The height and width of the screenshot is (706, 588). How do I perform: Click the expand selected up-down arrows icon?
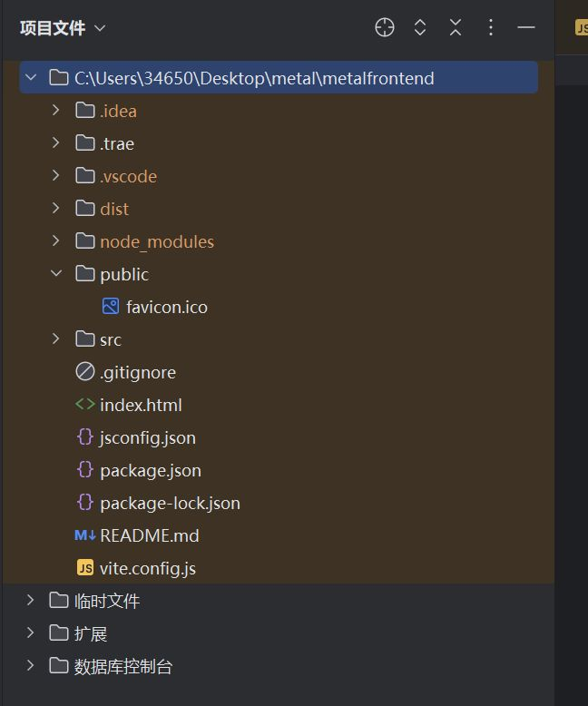click(x=420, y=27)
